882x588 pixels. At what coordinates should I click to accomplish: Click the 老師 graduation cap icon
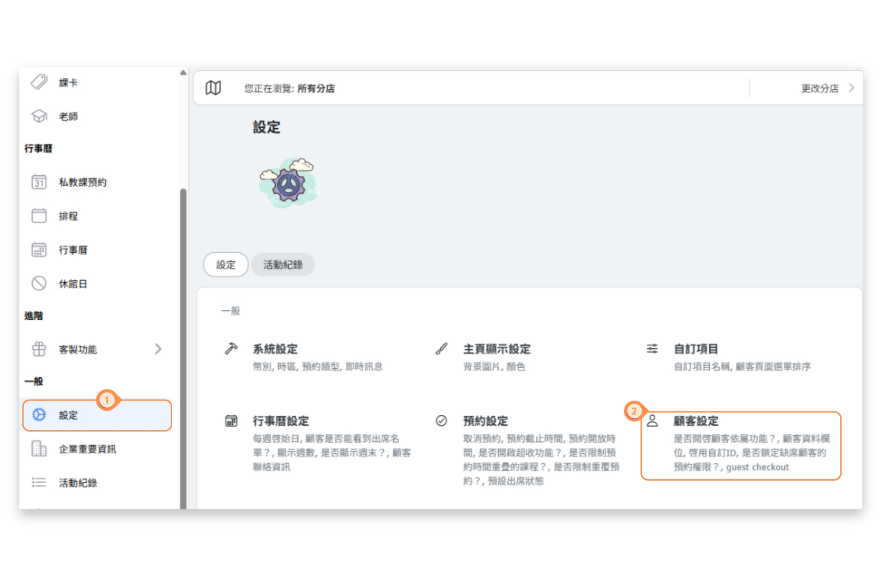click(39, 116)
